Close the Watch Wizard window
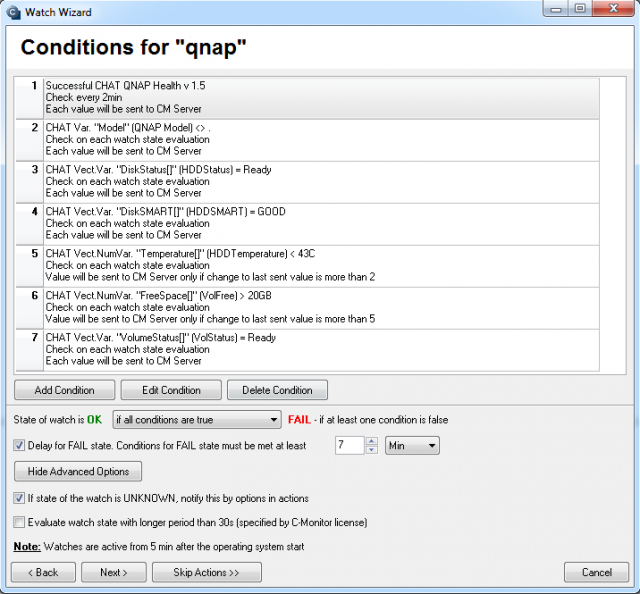This screenshot has height=594, width=640. 613,9
